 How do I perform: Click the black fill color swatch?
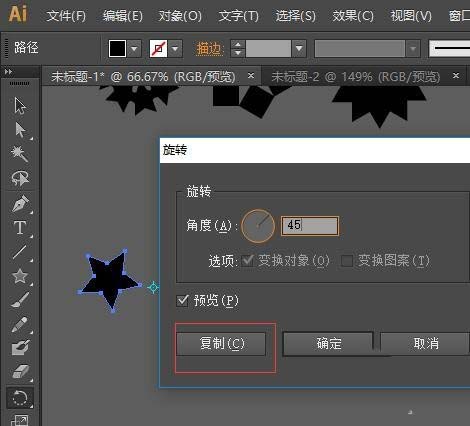click(117, 49)
